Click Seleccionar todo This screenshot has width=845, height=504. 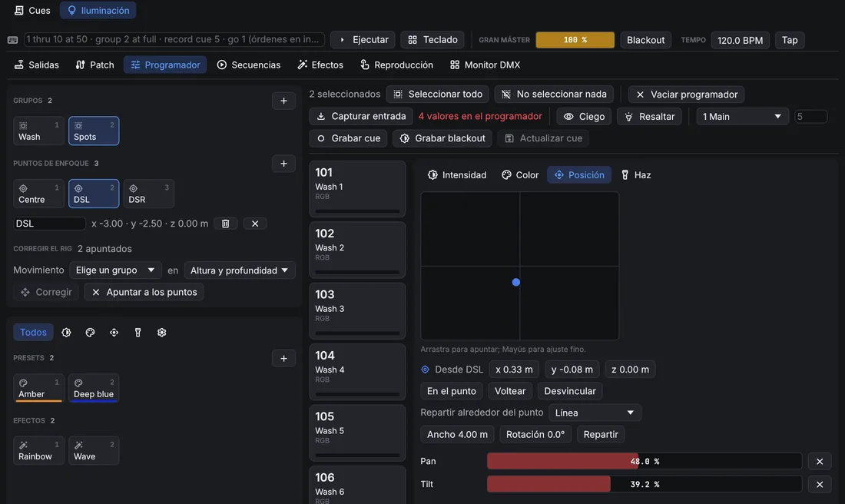(438, 94)
